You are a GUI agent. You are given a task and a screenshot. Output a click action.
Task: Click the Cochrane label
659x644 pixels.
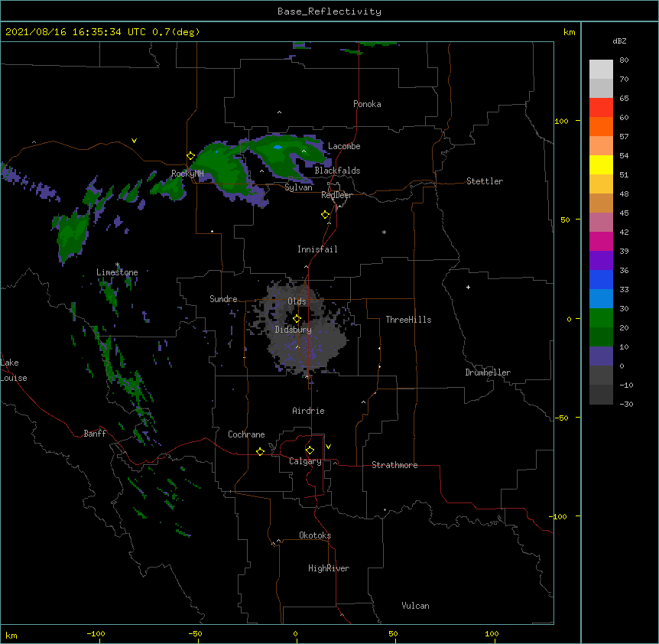click(x=246, y=434)
